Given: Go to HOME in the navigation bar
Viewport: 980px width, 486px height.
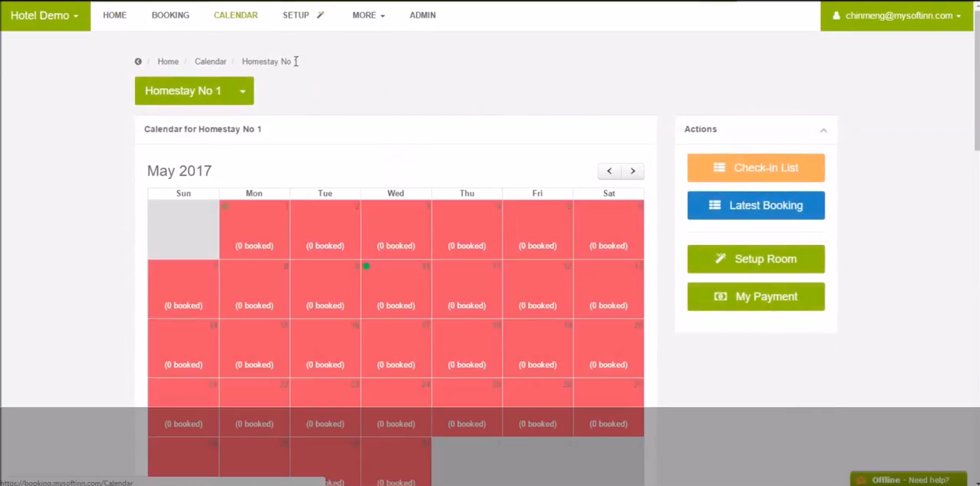Looking at the screenshot, I should click(x=114, y=15).
